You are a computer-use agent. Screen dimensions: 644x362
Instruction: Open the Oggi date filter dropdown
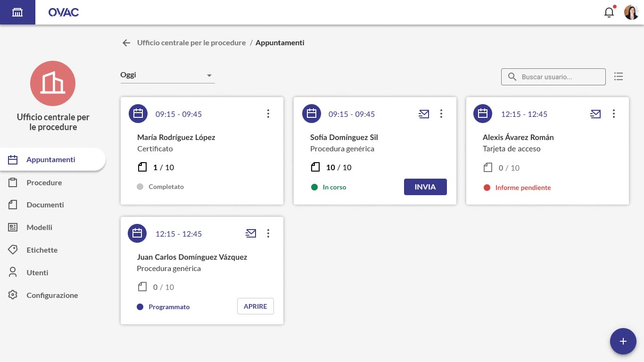point(167,75)
